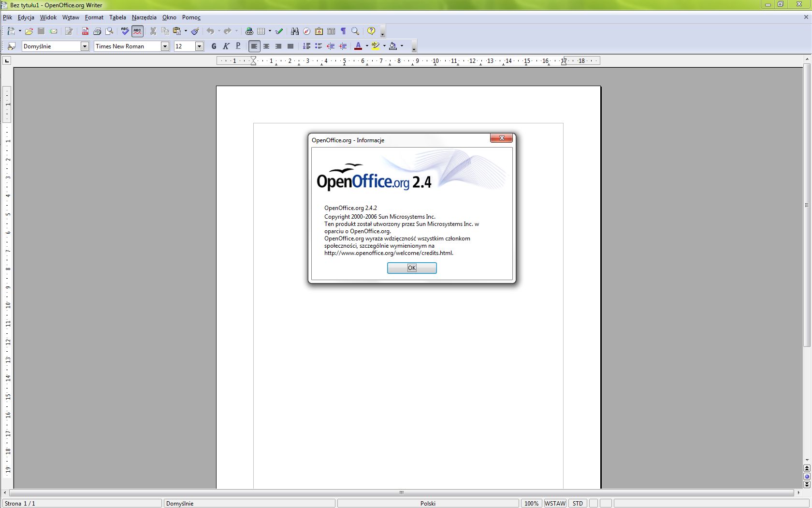Export directly as PDF
Screen dimensions: 812x508
click(85, 31)
